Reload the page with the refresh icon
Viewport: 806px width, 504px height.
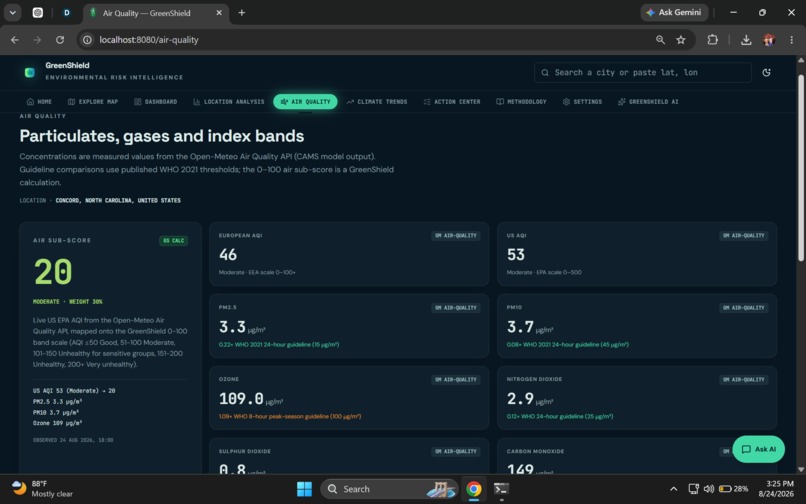coord(60,40)
